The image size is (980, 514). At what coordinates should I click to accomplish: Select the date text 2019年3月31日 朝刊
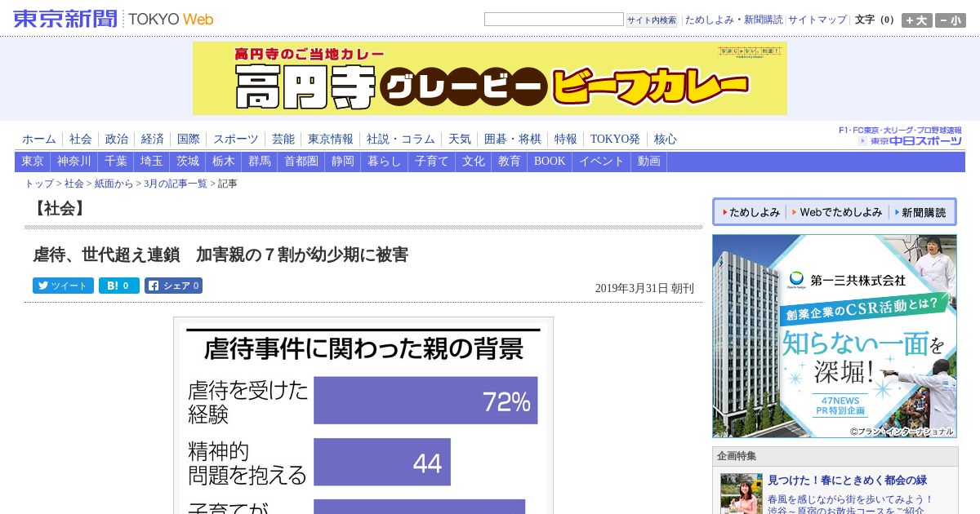[644, 288]
